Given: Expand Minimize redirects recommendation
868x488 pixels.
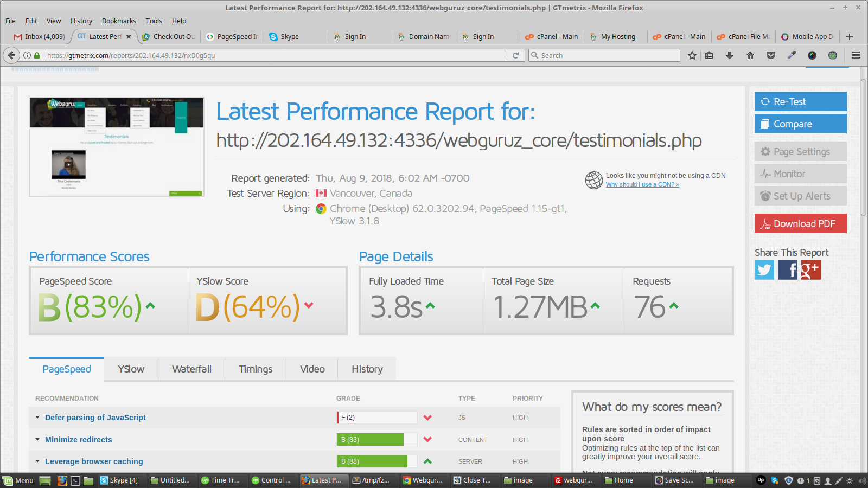Looking at the screenshot, I should point(78,440).
